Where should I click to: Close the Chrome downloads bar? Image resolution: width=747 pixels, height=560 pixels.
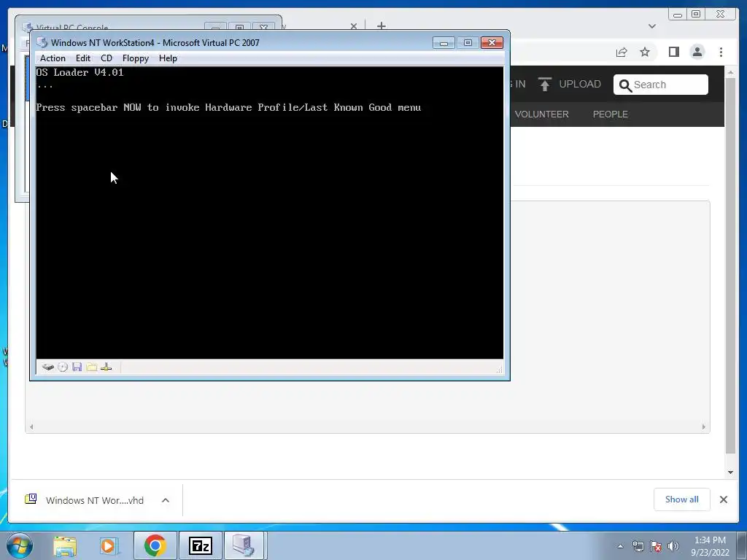coord(723,499)
